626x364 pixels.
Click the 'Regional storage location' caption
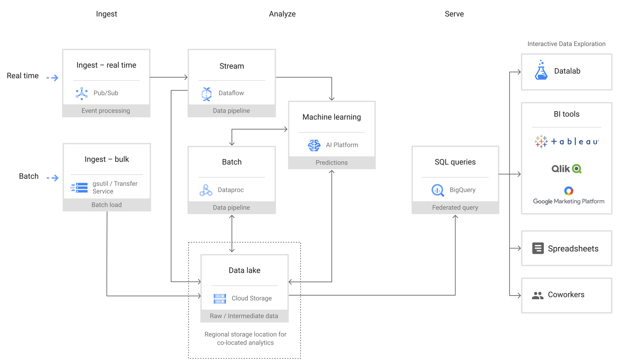246,339
